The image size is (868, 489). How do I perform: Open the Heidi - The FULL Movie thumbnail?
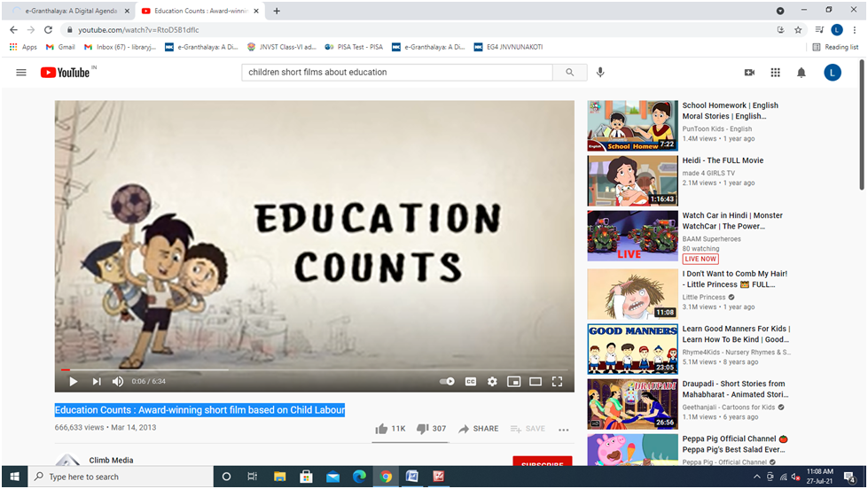(x=632, y=180)
